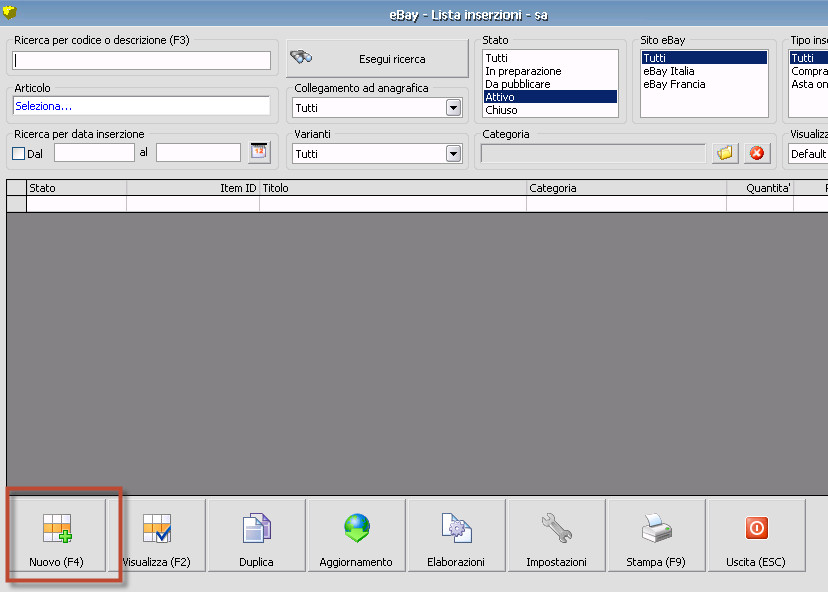Open category folder browse icon

[x=725, y=153]
